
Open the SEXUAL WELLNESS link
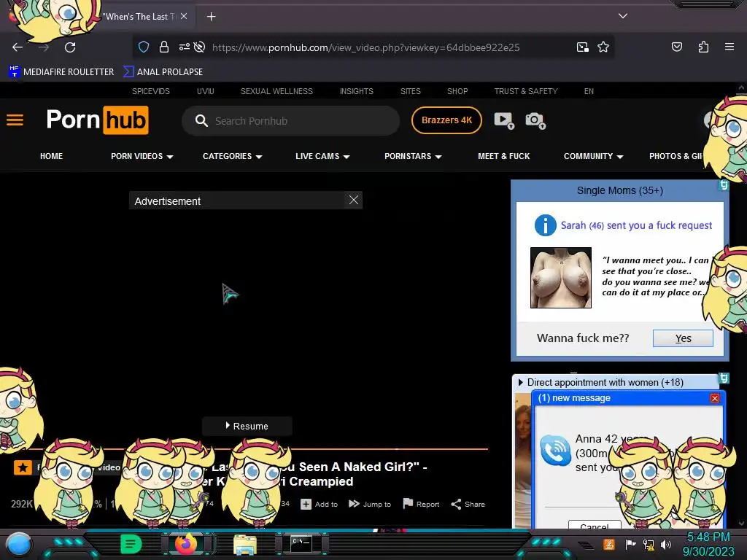(276, 91)
